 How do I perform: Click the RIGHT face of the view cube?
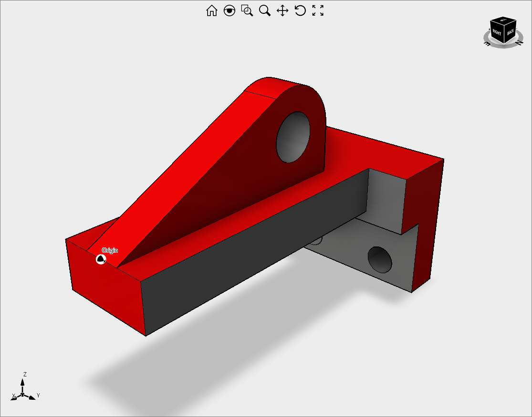[x=497, y=33]
